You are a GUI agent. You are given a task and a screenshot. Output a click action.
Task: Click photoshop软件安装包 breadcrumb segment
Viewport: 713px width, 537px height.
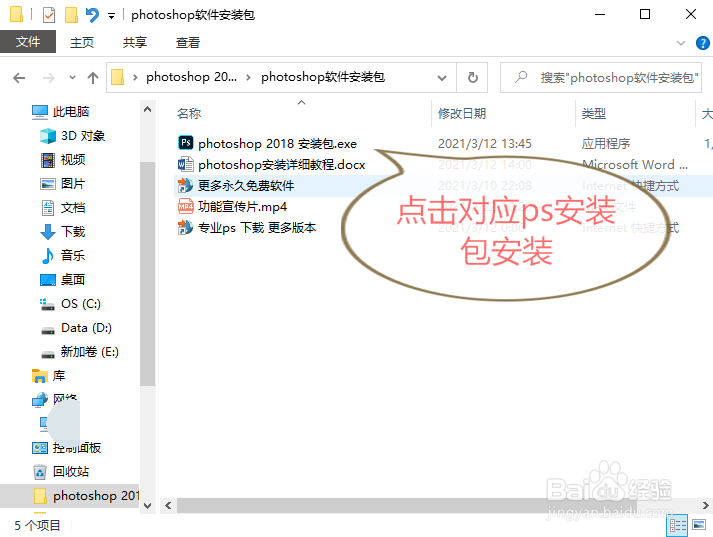pyautogui.click(x=323, y=77)
